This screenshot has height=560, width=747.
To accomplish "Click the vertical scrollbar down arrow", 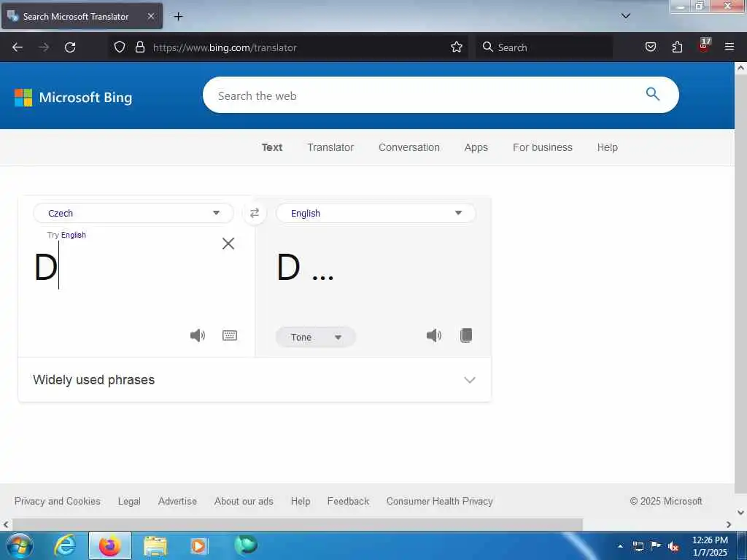I will point(741,513).
